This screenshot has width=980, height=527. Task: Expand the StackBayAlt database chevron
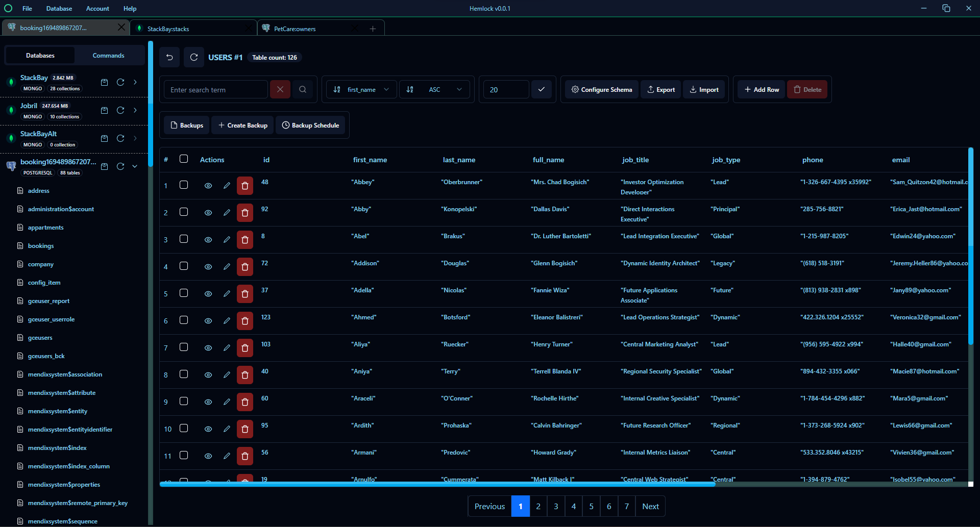coord(135,138)
